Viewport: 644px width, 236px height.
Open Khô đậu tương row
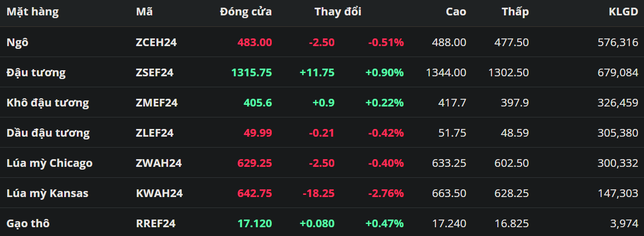coord(48,103)
